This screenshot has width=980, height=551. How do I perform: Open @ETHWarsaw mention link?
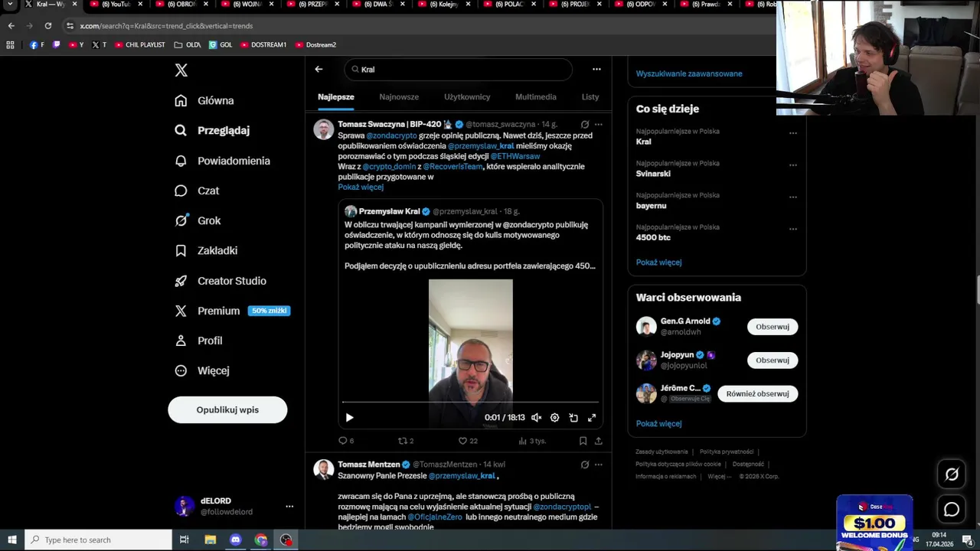point(515,156)
